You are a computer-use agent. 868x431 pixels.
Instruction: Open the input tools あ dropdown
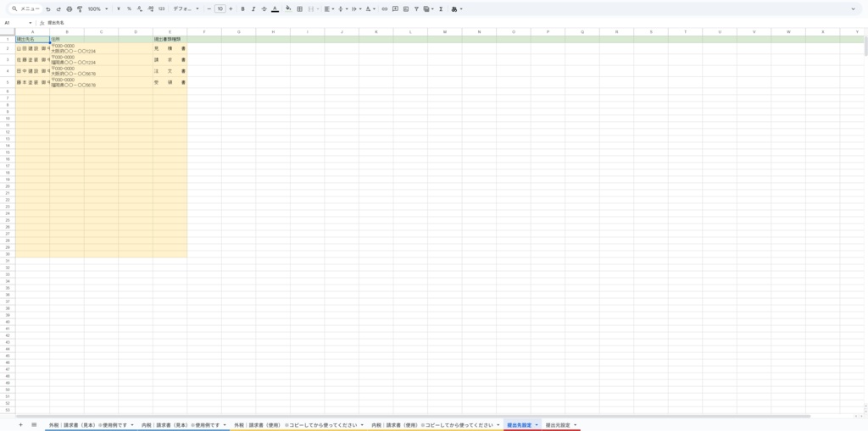[x=457, y=8]
